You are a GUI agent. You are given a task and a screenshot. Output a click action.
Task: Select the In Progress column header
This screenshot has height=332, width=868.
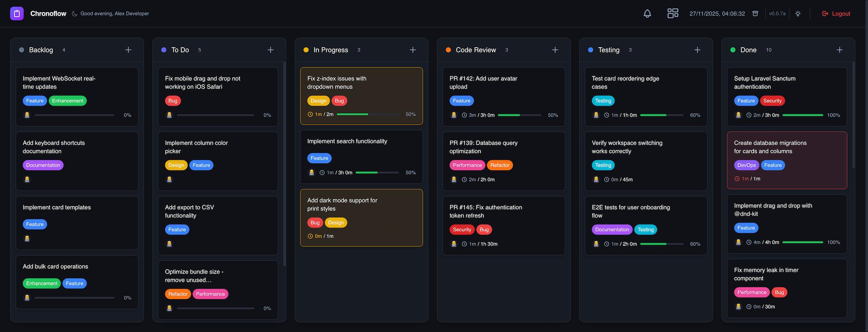tap(331, 50)
